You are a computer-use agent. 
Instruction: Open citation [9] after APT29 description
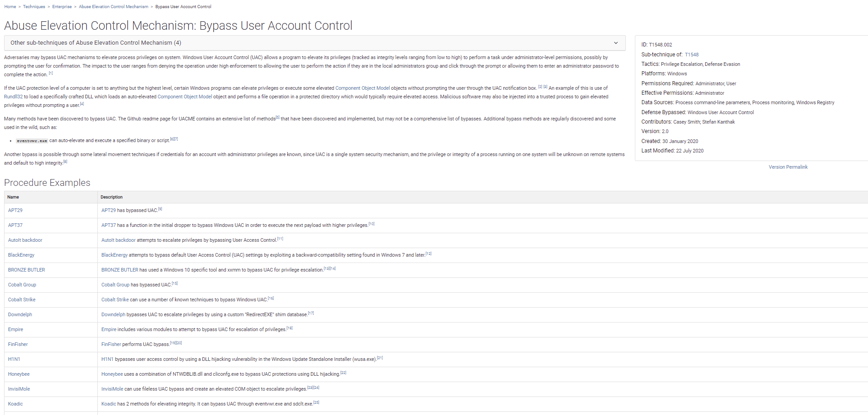(160, 209)
